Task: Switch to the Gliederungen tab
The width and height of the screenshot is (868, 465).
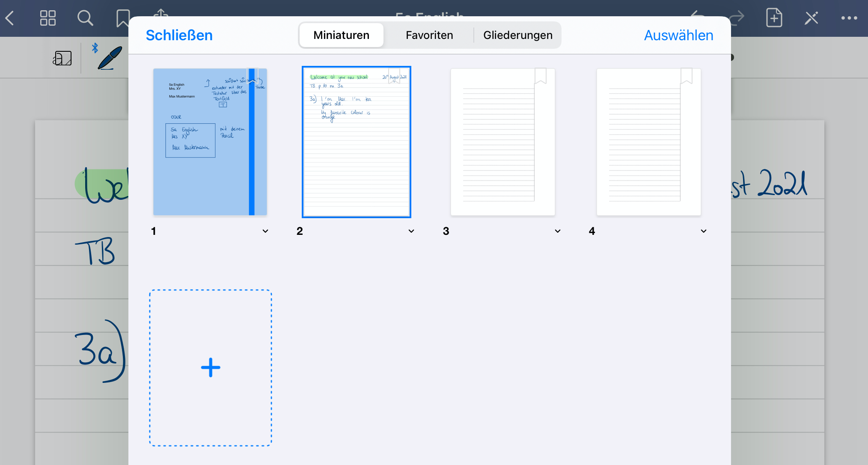Action: [x=518, y=35]
